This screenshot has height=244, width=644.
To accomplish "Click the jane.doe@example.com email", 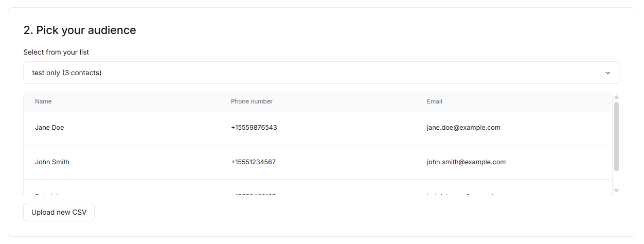I will [463, 128].
